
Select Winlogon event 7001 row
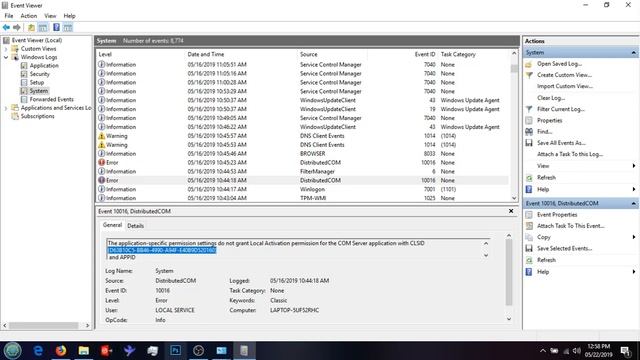click(303, 189)
